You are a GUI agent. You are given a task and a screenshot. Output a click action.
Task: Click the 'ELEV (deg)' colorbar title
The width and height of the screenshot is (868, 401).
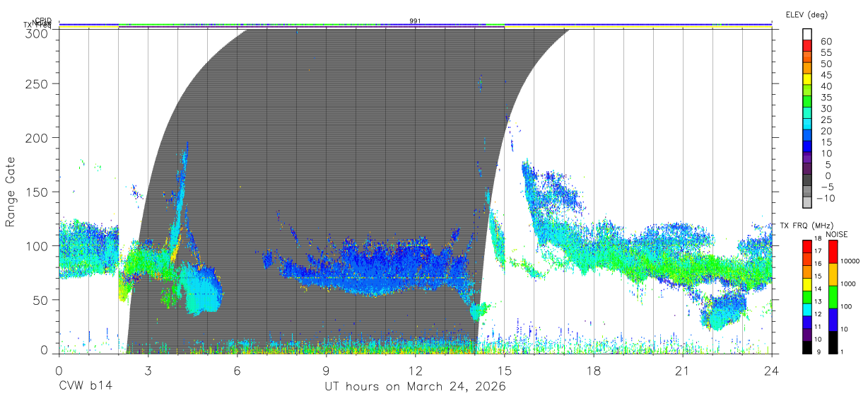click(807, 14)
